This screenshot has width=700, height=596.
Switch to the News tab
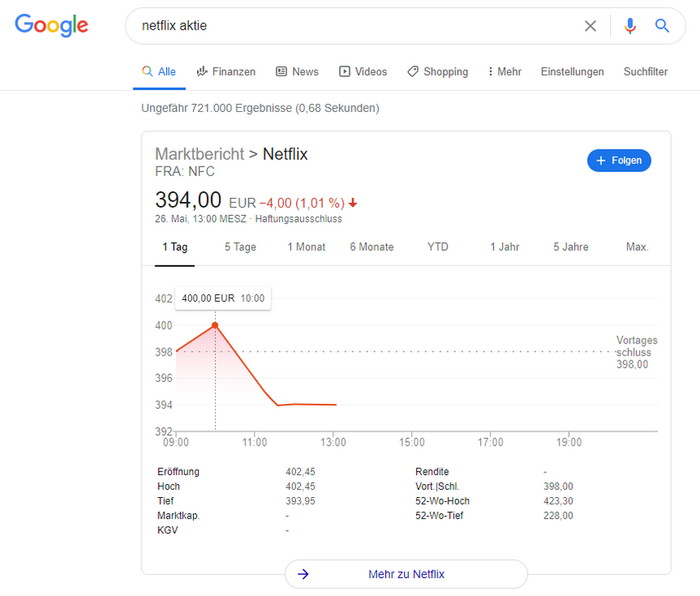(x=297, y=71)
